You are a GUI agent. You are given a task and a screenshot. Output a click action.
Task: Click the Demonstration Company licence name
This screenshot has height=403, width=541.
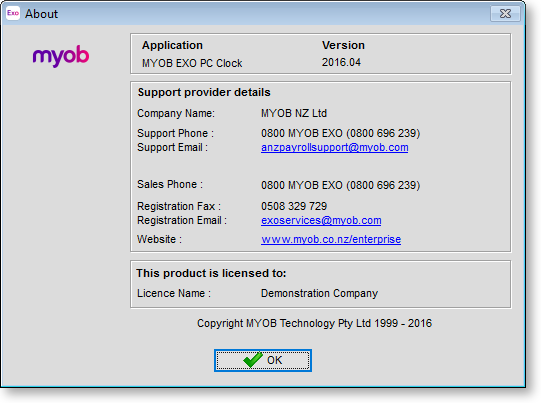(x=319, y=293)
